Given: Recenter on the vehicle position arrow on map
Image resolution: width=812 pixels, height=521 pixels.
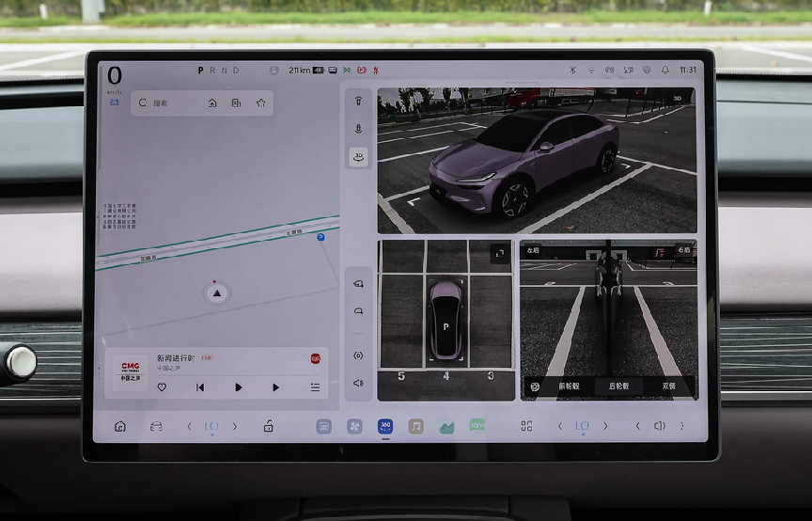Looking at the screenshot, I should (216, 292).
